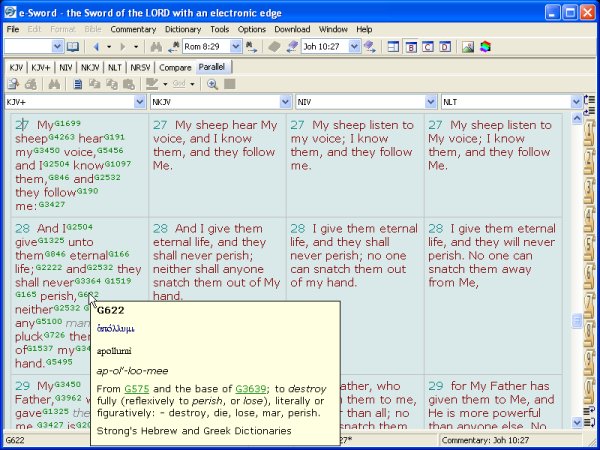Switch to the KJV+ tab
This screenshot has height=450, width=600.
click(41, 67)
